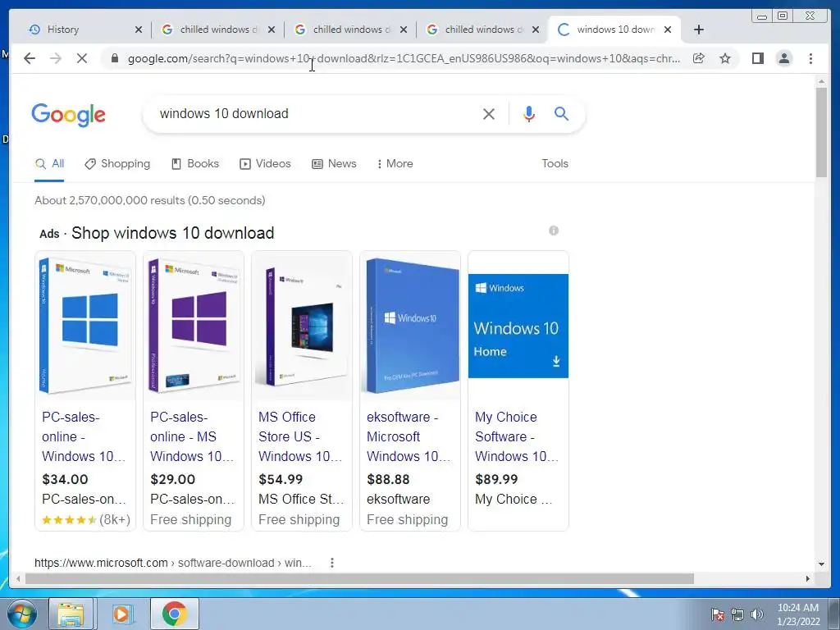Click the microsoft.com software-download result URL

(172, 563)
